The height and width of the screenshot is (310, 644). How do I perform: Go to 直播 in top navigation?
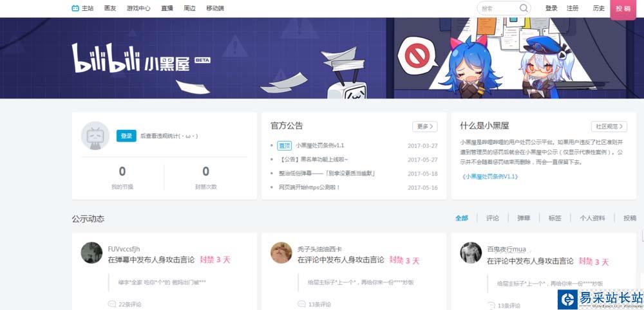pyautogui.click(x=167, y=8)
